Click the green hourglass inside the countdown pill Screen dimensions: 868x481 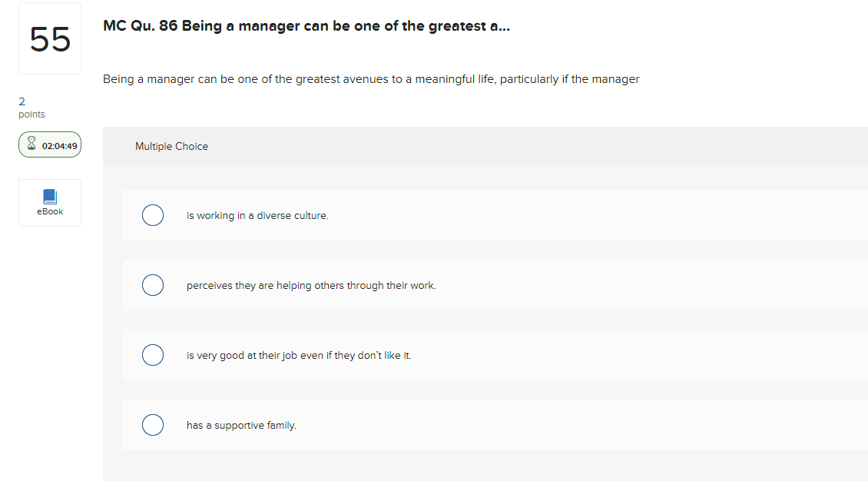point(31,144)
